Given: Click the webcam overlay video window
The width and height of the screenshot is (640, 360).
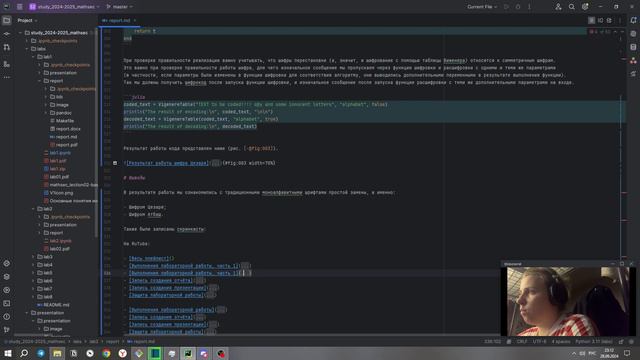Looking at the screenshot, I should 567,301.
